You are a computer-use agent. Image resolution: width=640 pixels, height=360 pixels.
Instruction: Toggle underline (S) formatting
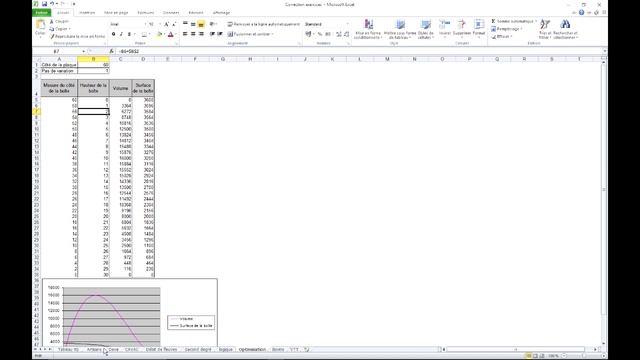(x=129, y=34)
